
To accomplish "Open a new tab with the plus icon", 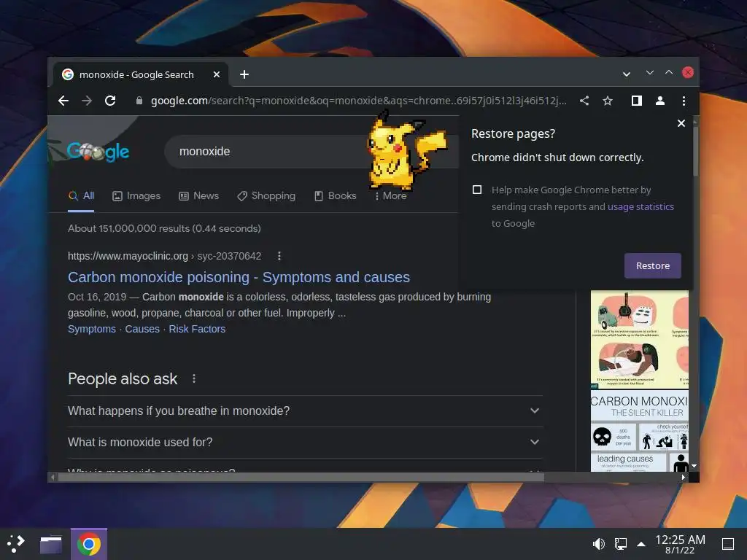I will [244, 74].
